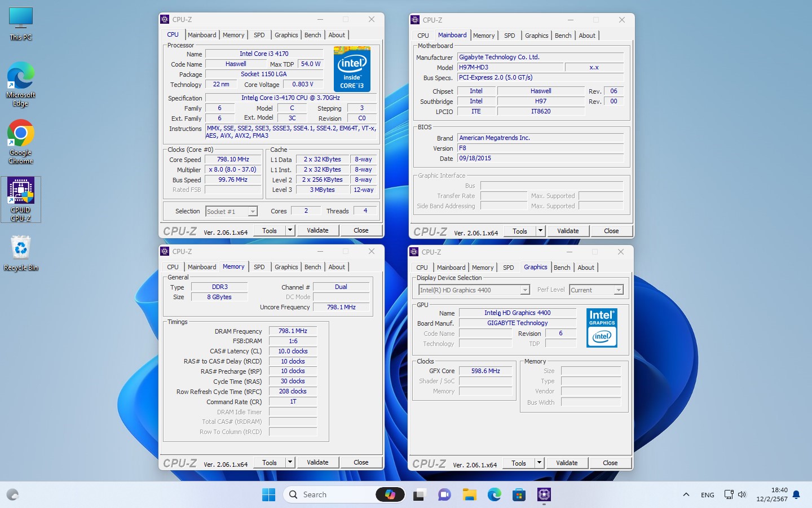Switch to CPU tab in Graphics window
This screenshot has height=508, width=812.
click(x=422, y=268)
